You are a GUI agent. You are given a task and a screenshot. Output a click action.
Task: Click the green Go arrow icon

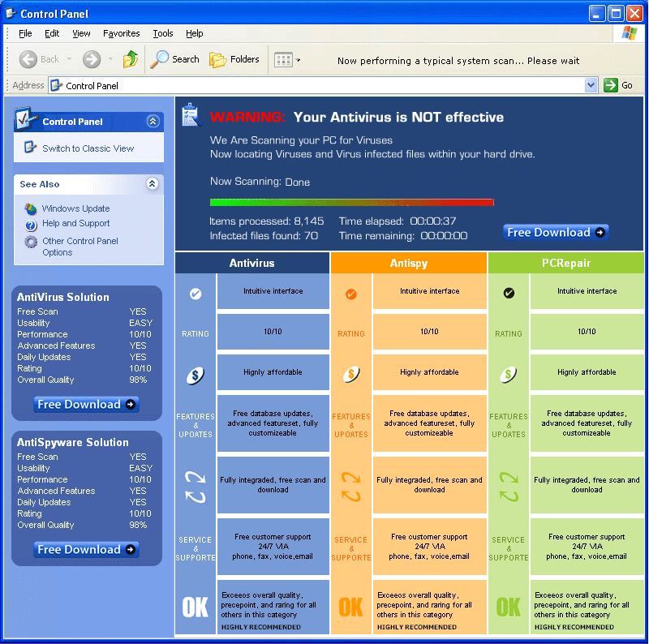click(611, 85)
